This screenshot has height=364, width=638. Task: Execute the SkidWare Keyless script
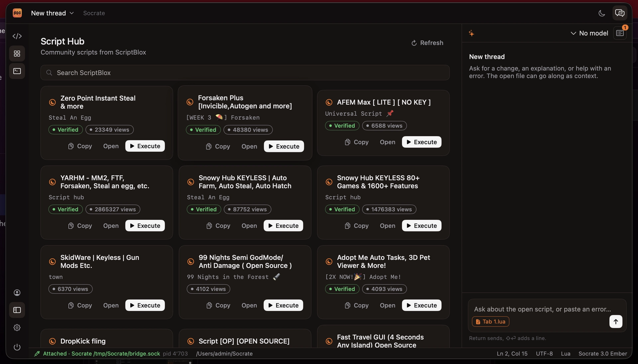(x=145, y=306)
